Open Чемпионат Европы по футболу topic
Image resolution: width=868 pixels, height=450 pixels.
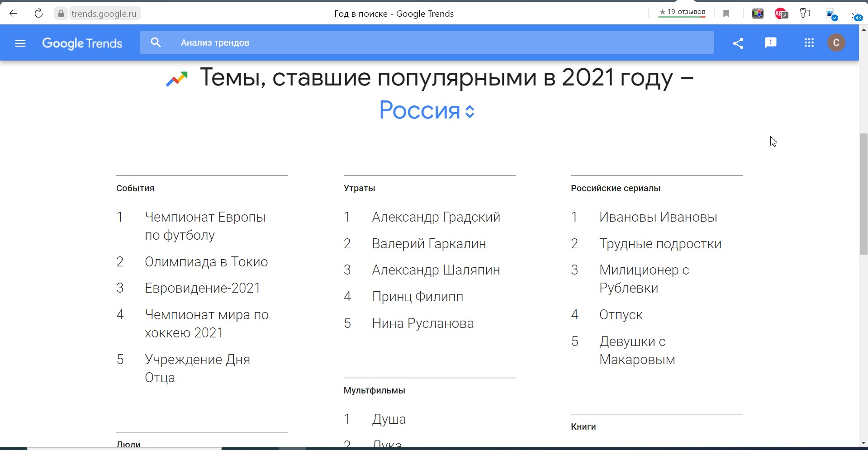click(205, 226)
